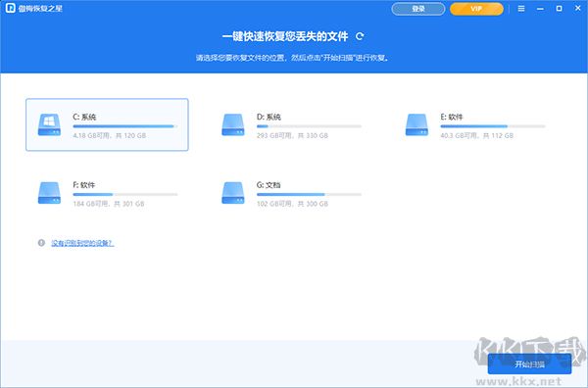
Task: Open the VIP upgrade button
Action: pos(476,9)
